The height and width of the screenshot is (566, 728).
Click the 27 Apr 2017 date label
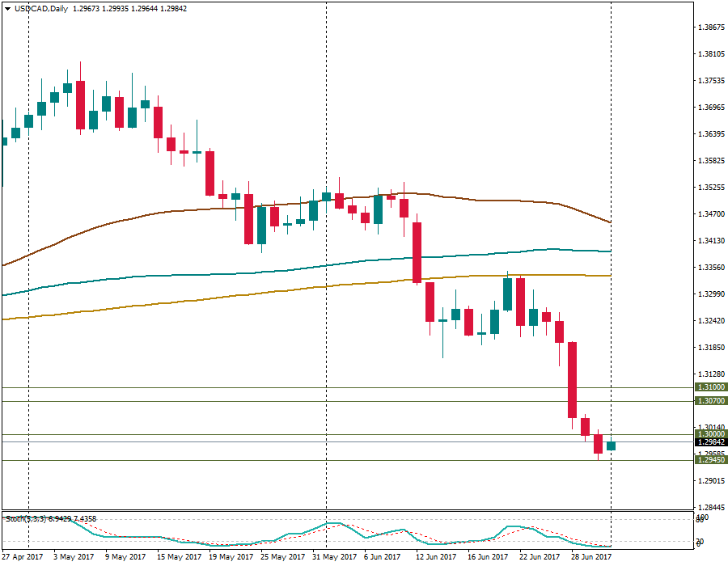tap(23, 557)
